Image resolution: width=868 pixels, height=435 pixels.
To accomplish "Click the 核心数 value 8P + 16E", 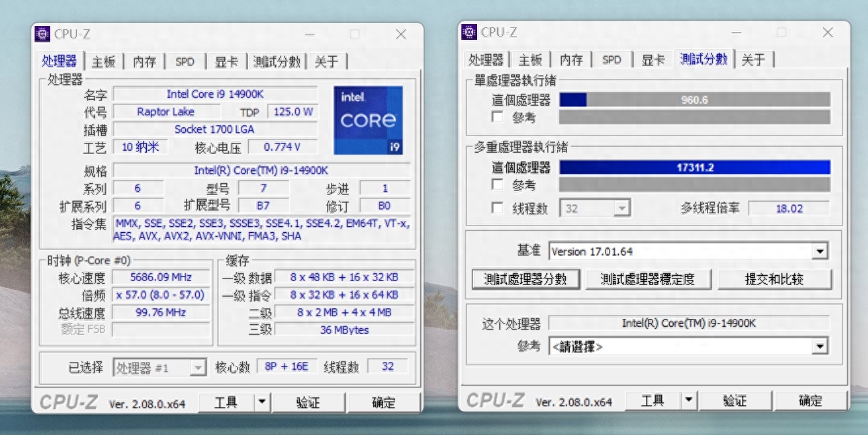I will click(x=287, y=367).
